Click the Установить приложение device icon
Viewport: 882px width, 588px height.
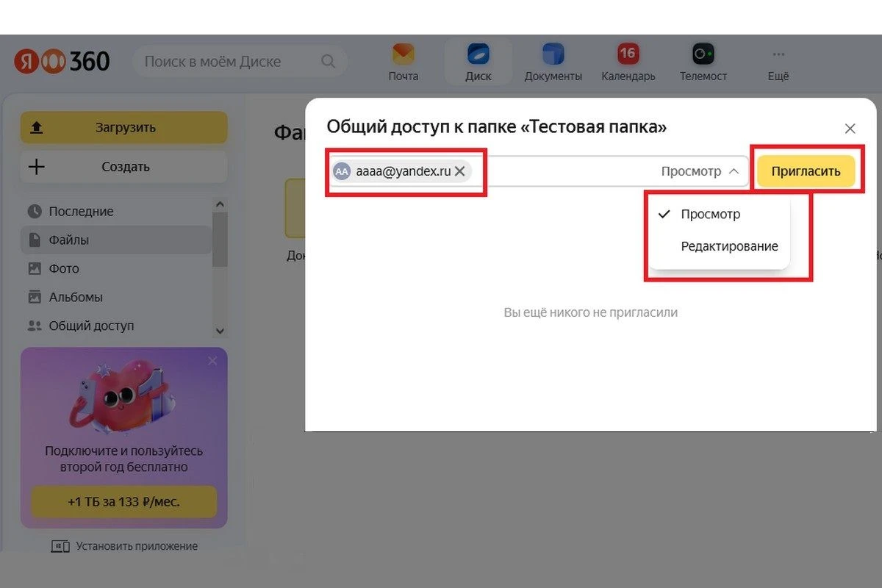(60, 546)
